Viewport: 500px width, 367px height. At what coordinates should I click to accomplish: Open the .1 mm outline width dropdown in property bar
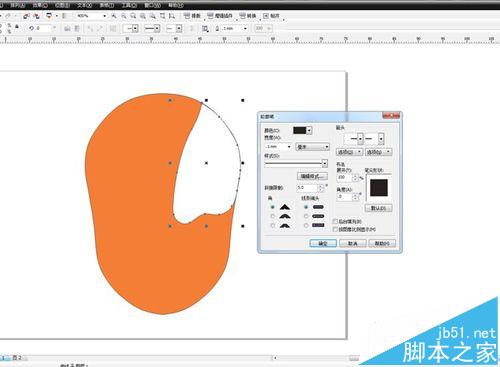[245, 28]
